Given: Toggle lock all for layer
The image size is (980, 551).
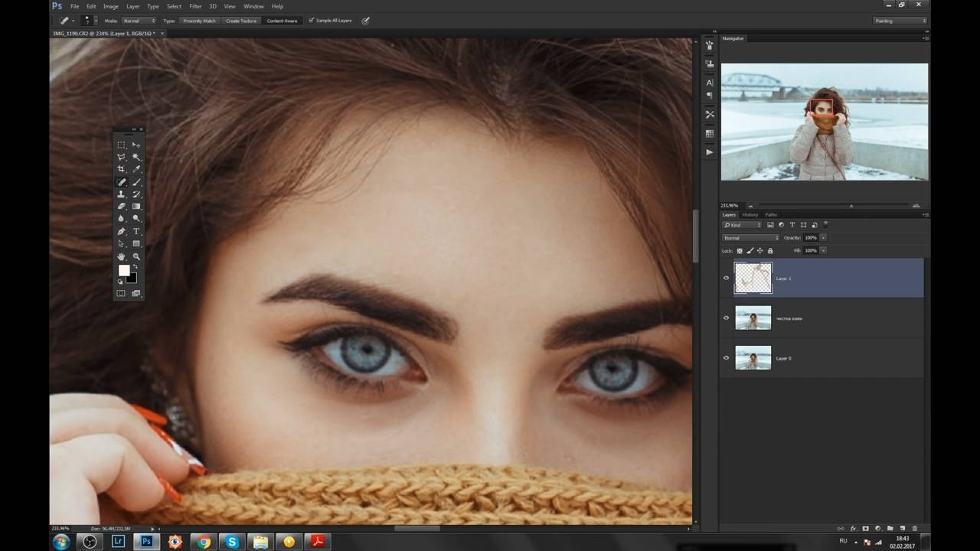Looking at the screenshot, I should click(x=770, y=250).
